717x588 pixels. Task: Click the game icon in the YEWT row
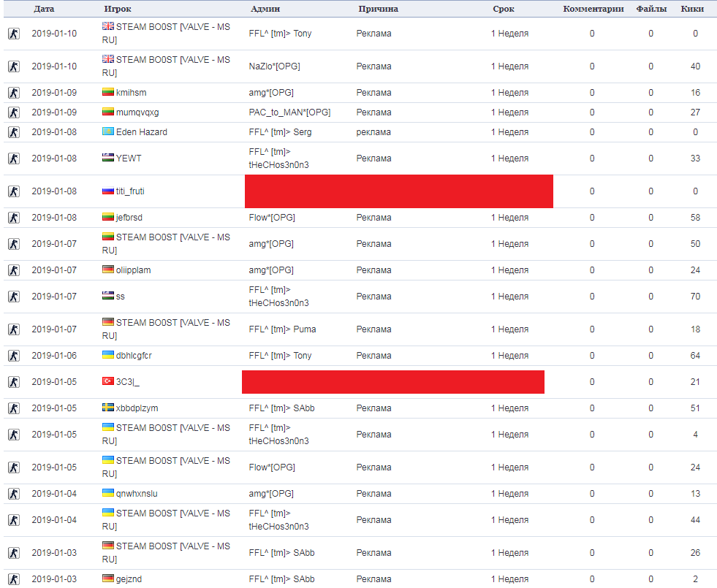pos(14,159)
